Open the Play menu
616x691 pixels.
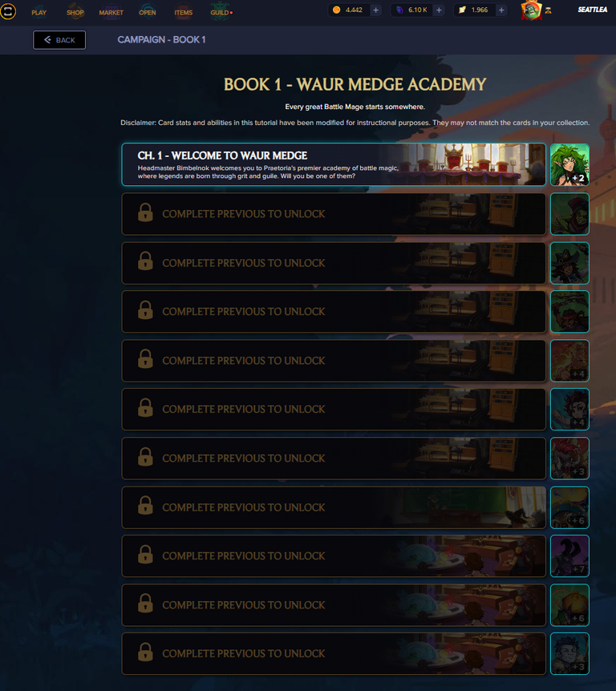pos(38,12)
